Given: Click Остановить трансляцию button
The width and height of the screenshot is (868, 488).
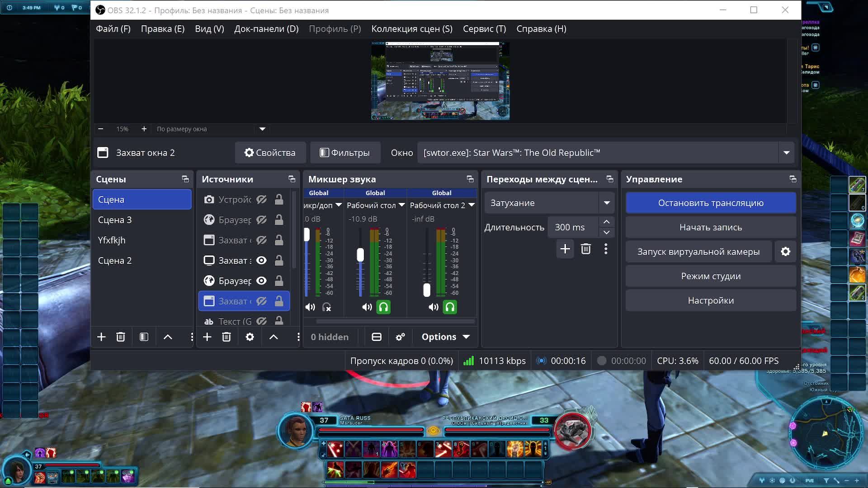Looking at the screenshot, I should [711, 203].
